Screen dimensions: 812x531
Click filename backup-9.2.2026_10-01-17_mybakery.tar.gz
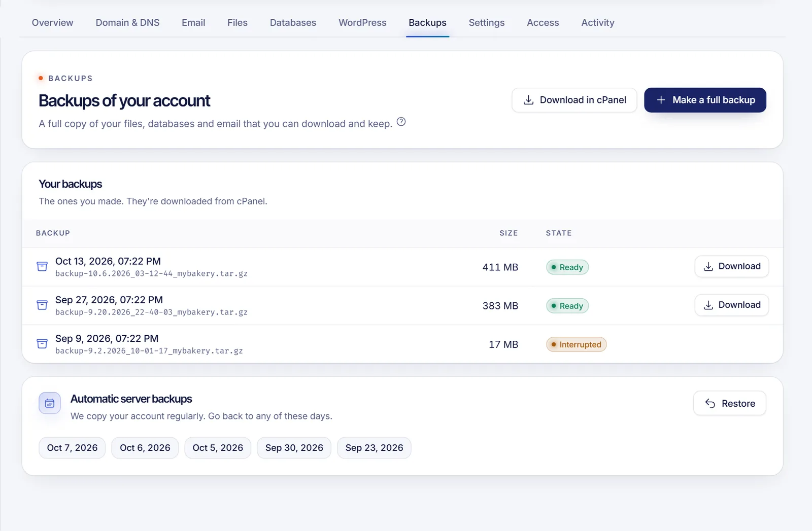[x=149, y=350]
